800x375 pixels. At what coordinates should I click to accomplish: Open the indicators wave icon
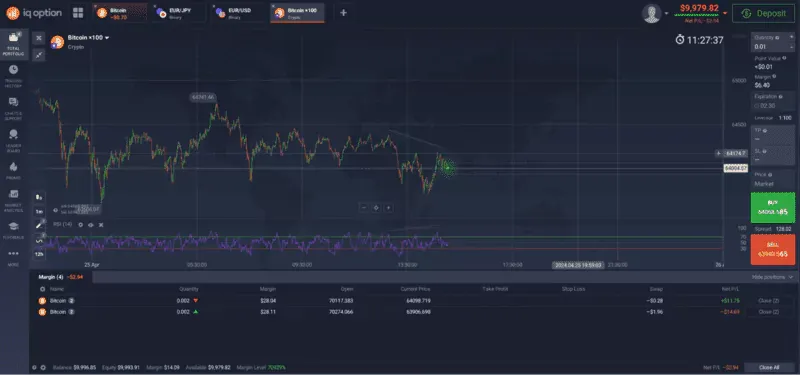[x=39, y=239]
